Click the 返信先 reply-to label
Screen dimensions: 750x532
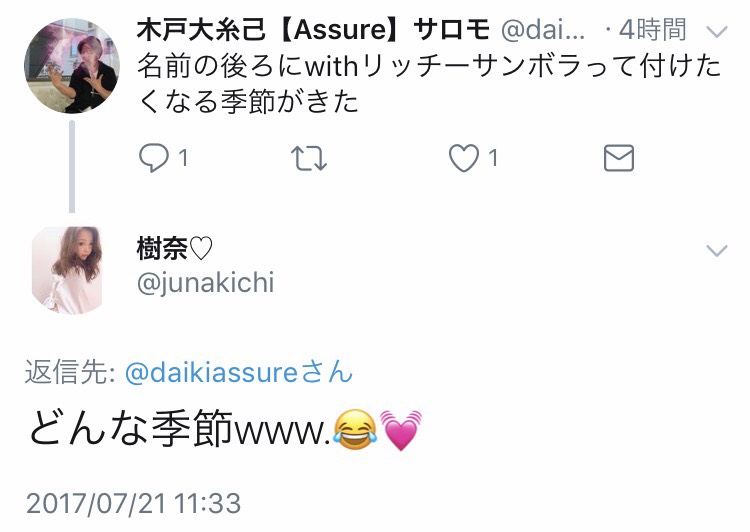click(x=70, y=372)
